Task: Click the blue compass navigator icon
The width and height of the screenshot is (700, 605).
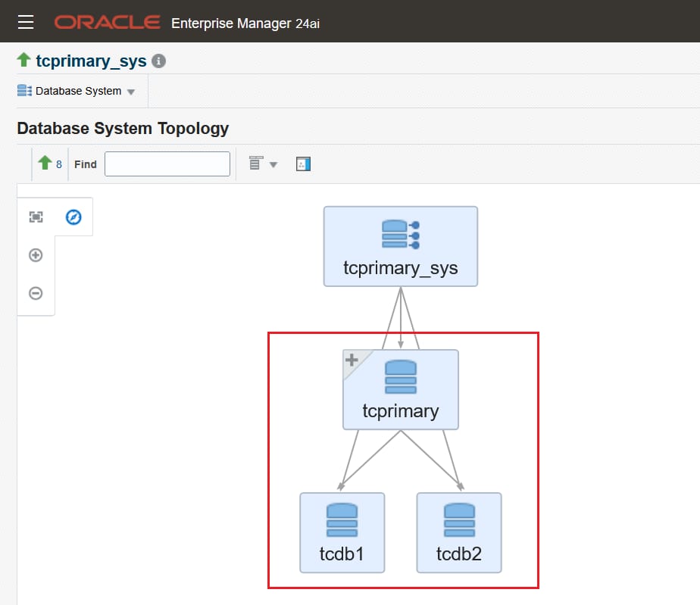Action: (73, 217)
